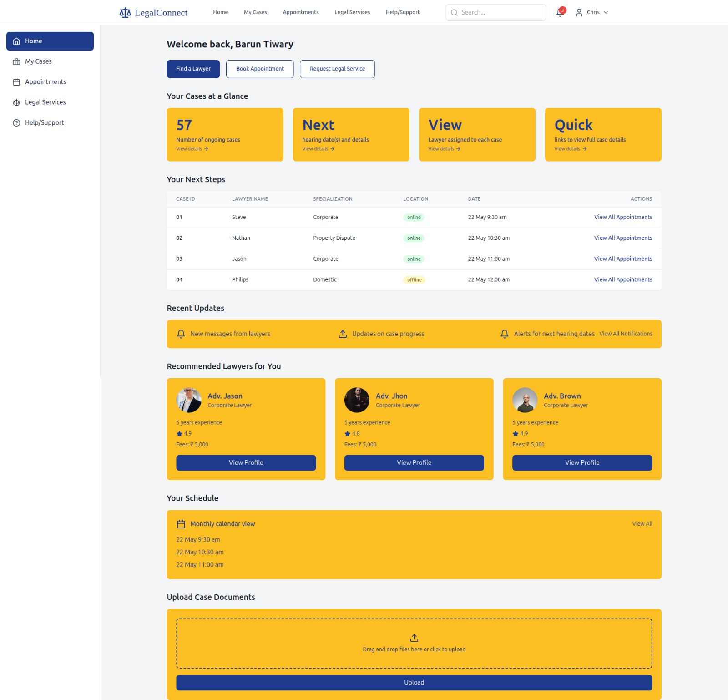
Task: Click Adv. Jason's profile photo
Action: (189, 401)
